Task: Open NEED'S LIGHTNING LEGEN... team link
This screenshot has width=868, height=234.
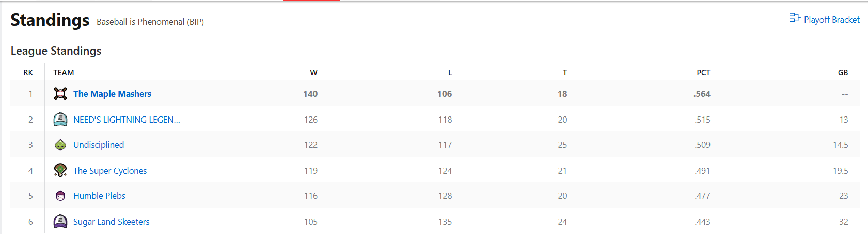Action: tap(127, 120)
